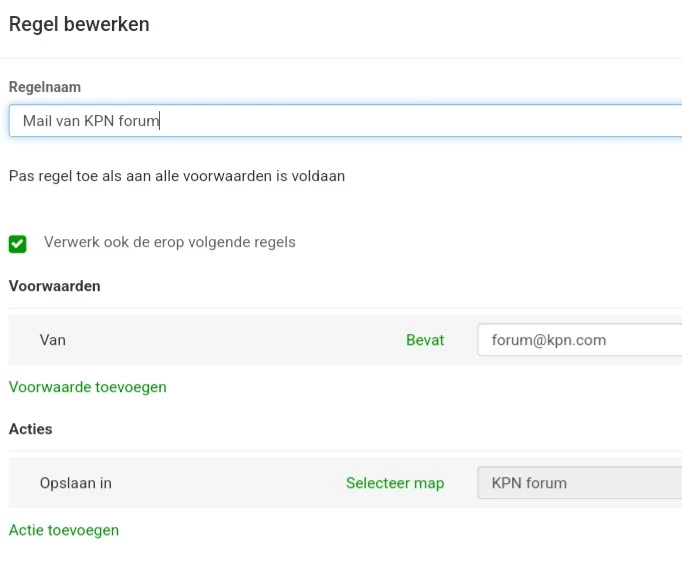Image resolution: width=682 pixels, height=562 pixels.
Task: Click the 'Verwerk ook de erop volgende regels' label
Action: point(170,242)
